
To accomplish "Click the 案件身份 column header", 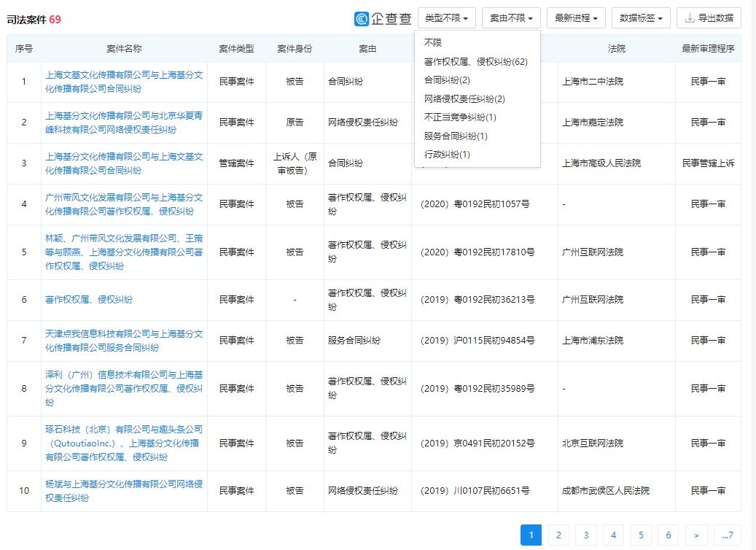I will pos(295,49).
